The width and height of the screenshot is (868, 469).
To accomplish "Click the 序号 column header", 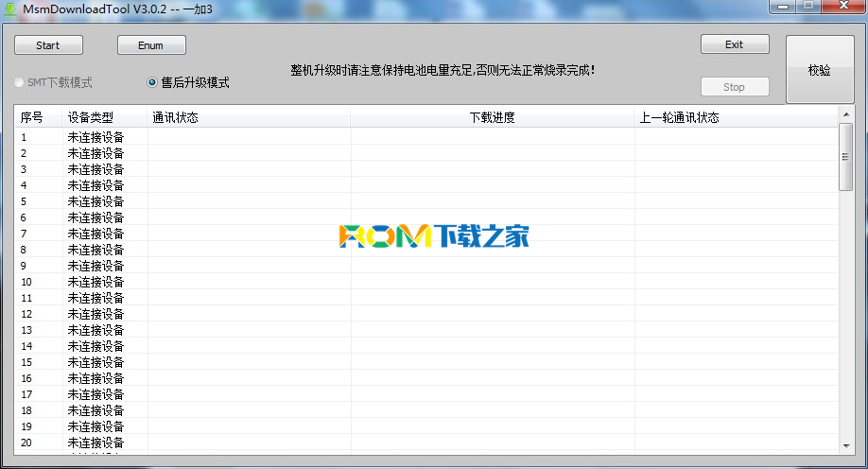I will point(38,117).
